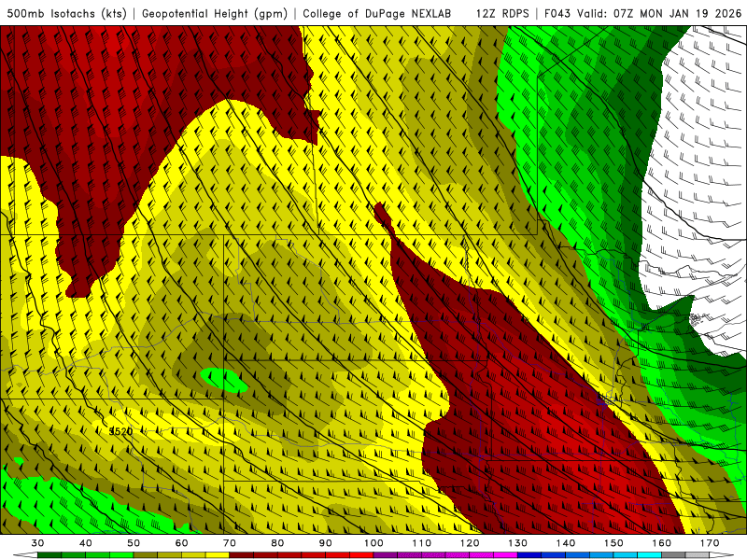Click the dark red 70-75 kt legend swatch
Image resolution: width=747 pixels, height=560 pixels.
pos(242,555)
